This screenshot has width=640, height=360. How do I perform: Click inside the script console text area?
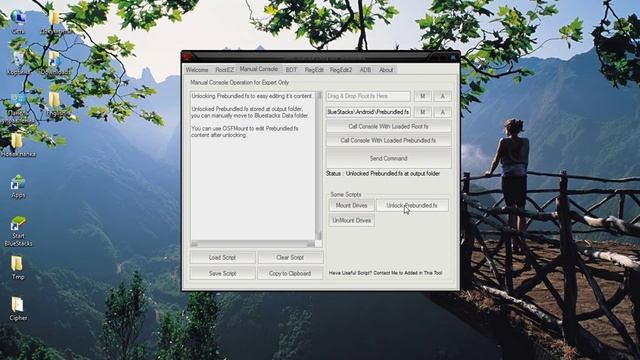coord(253,166)
